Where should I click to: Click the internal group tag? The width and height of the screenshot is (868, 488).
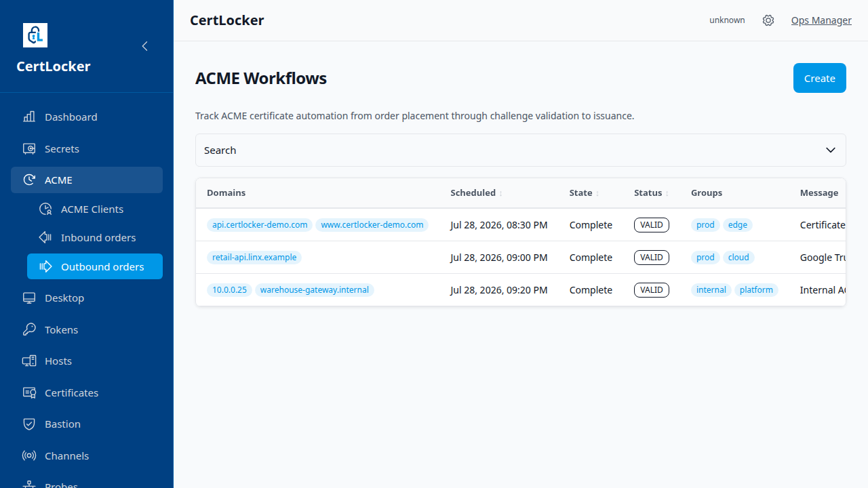[x=711, y=289]
